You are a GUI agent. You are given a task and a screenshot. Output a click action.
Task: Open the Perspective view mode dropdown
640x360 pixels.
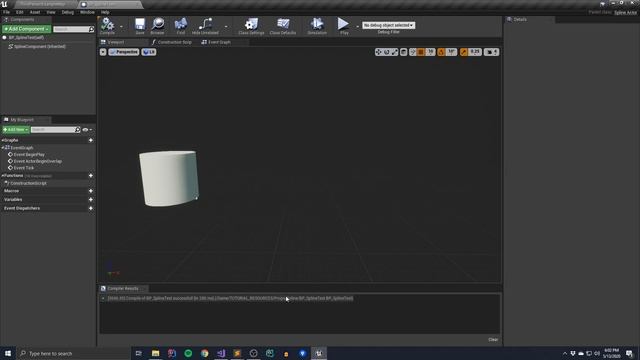pos(124,52)
